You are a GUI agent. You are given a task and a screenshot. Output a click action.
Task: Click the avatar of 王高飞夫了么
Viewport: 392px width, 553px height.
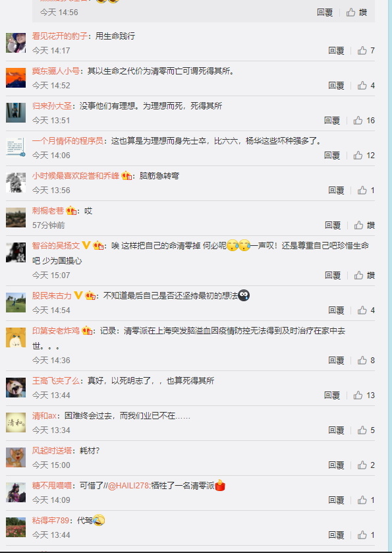click(16, 388)
